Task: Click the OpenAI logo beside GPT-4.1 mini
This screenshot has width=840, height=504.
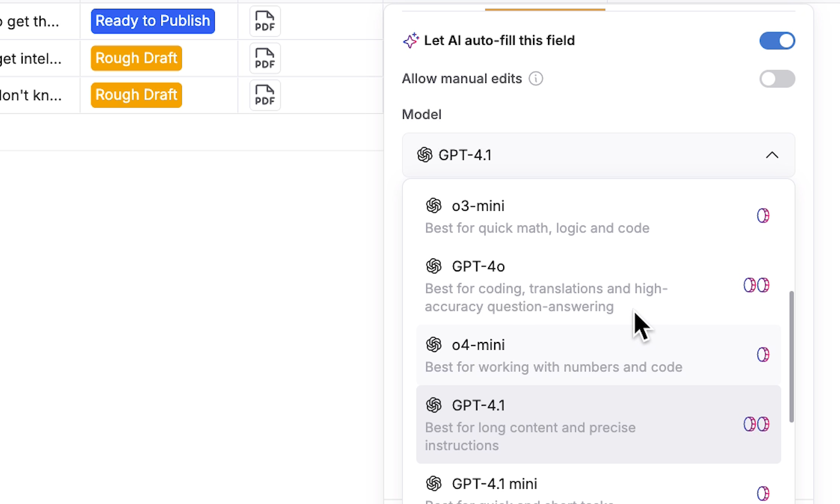Action: tap(434, 484)
